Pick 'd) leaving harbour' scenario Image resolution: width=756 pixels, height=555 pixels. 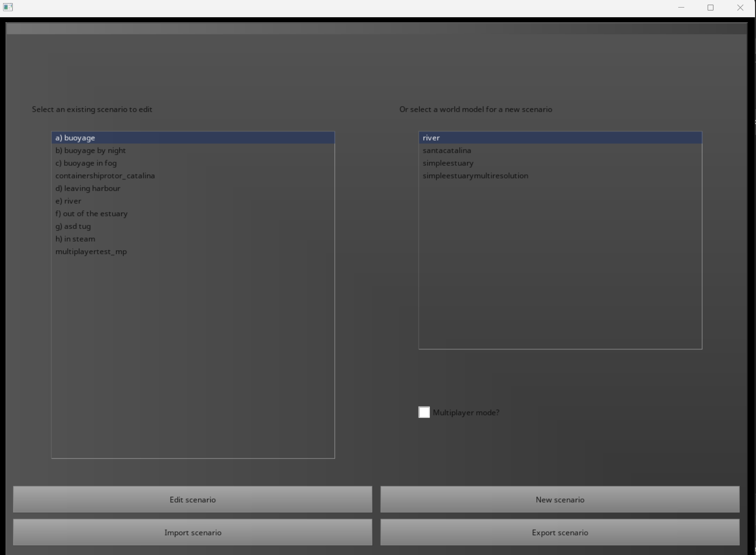pos(88,188)
